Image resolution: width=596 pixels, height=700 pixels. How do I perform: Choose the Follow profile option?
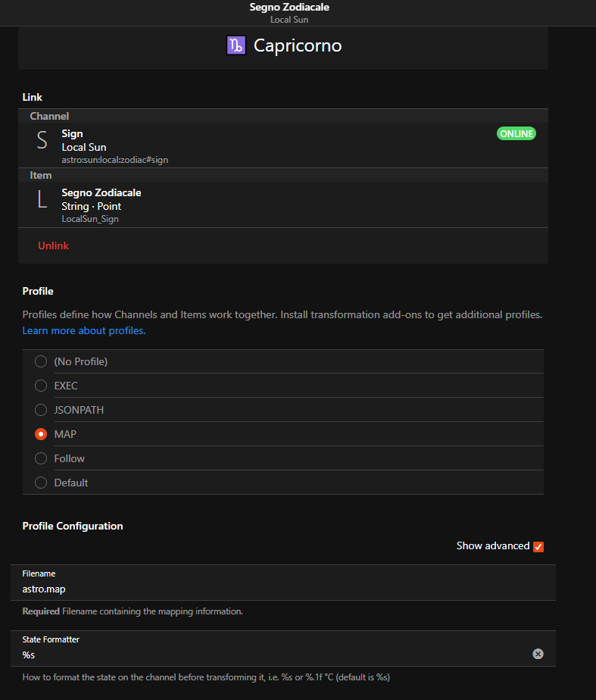point(41,458)
